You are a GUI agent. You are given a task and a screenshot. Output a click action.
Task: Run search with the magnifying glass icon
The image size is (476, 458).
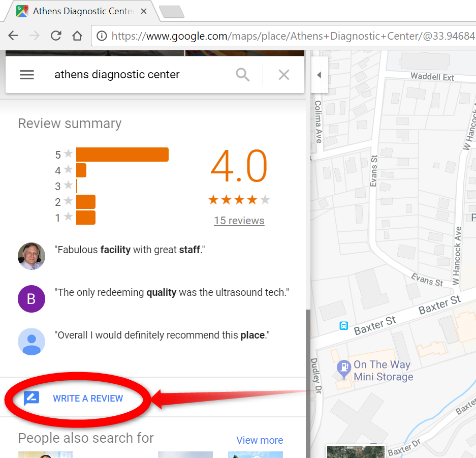point(242,74)
